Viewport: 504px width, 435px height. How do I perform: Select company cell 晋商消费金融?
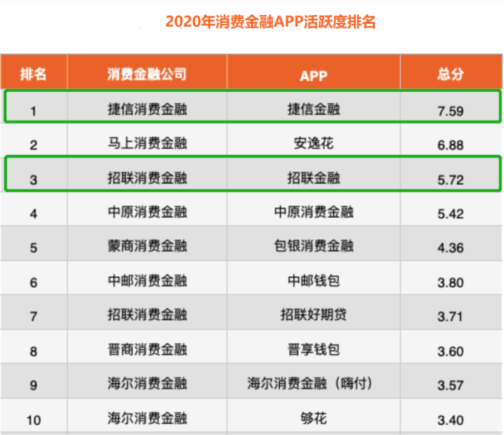[147, 350]
